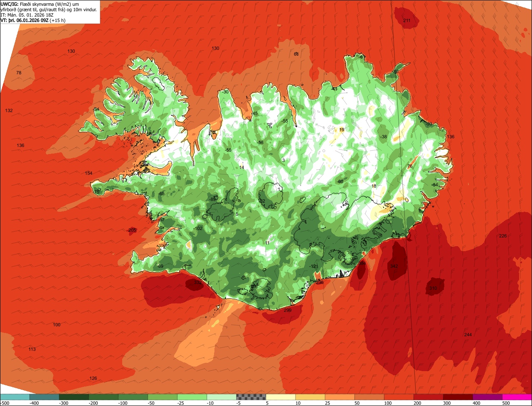Select the map value -38
The height and width of the screenshot is (406, 532).
384,137
